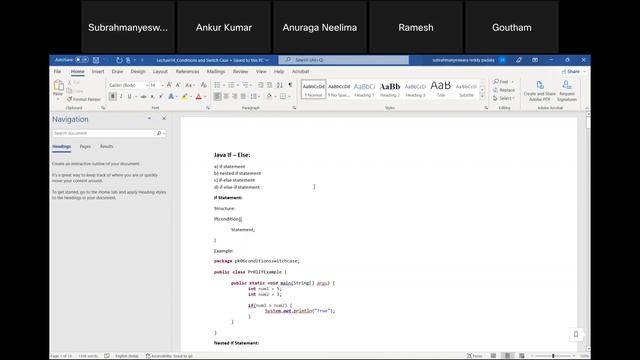The height and width of the screenshot is (360, 640).
Task: Open the Select dropdown in Editing
Action: (504, 98)
